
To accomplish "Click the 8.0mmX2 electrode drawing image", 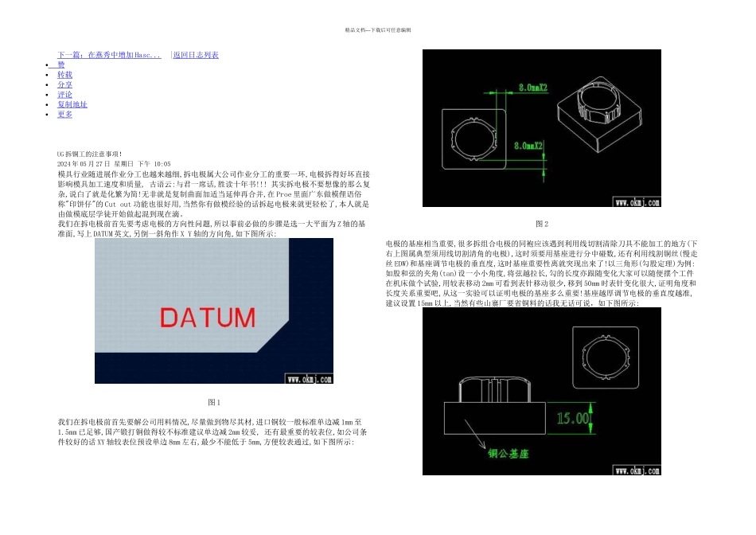I will [541, 128].
